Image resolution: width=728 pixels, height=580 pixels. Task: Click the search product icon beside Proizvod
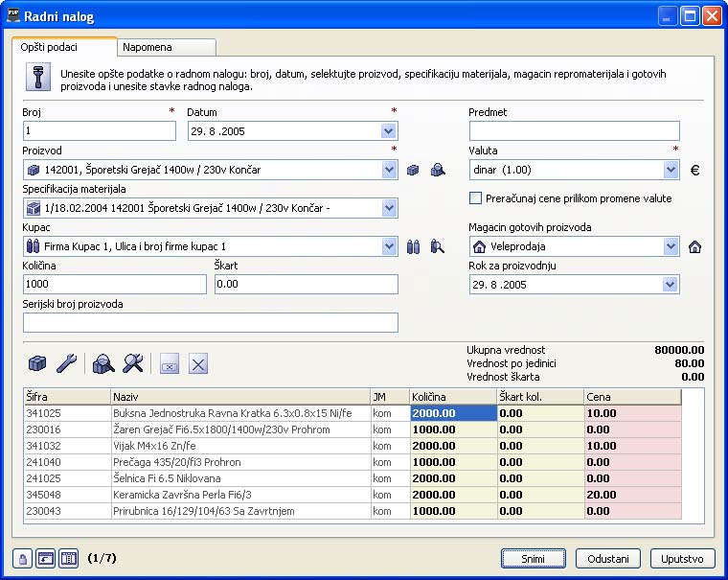click(x=437, y=170)
